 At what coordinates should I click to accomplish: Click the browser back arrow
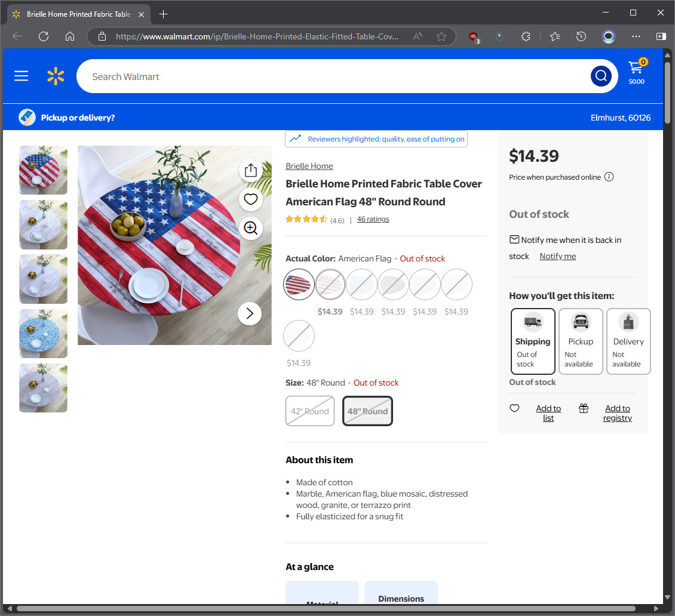[18, 36]
